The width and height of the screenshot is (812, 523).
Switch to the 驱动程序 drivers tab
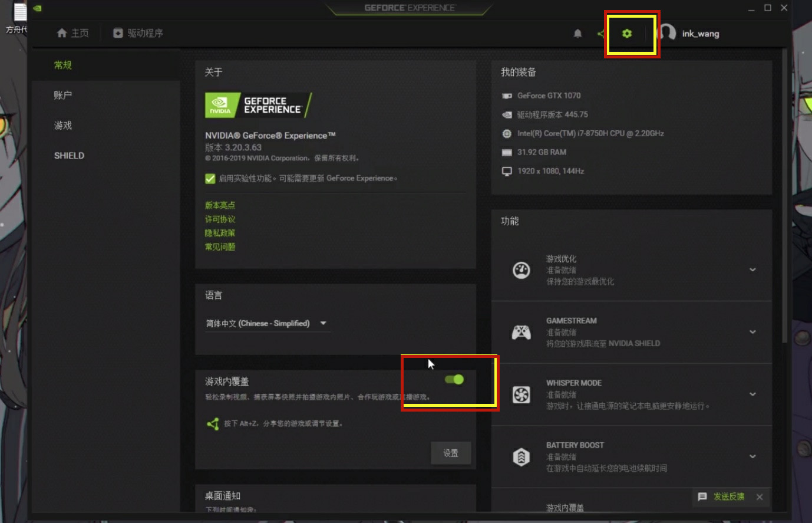pos(138,33)
